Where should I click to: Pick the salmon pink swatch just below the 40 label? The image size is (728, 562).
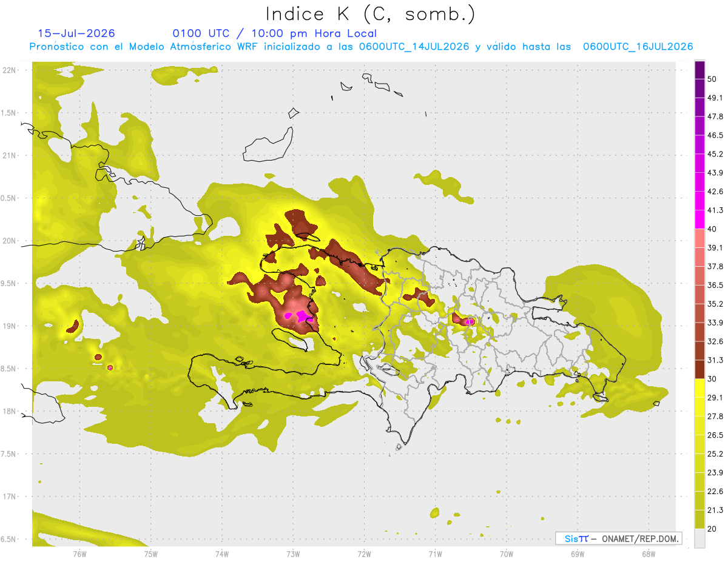[x=699, y=238]
